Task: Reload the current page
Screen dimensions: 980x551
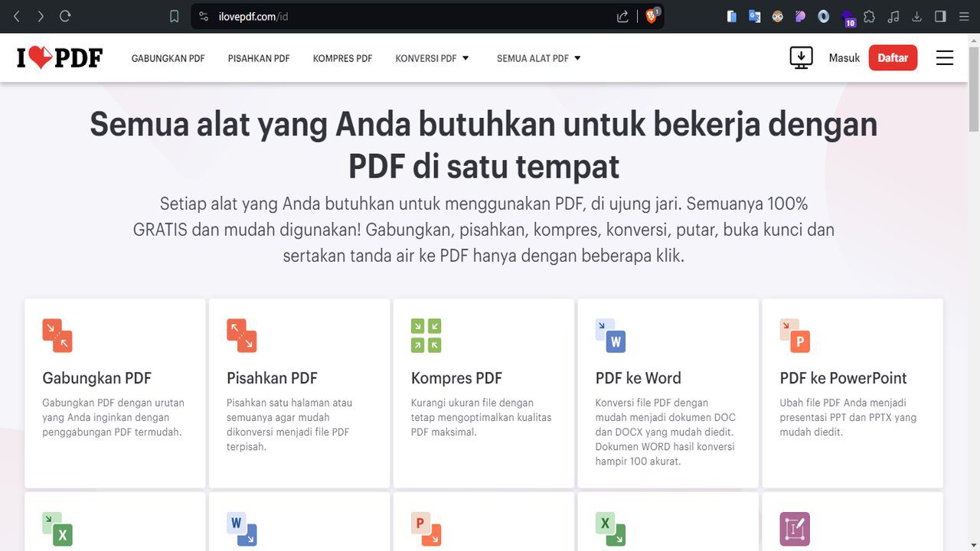Action: tap(65, 16)
